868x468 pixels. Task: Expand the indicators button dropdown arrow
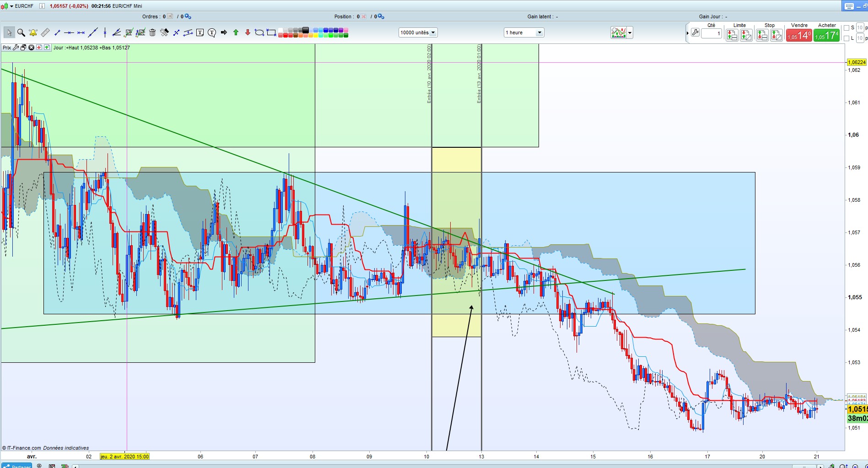pos(630,32)
